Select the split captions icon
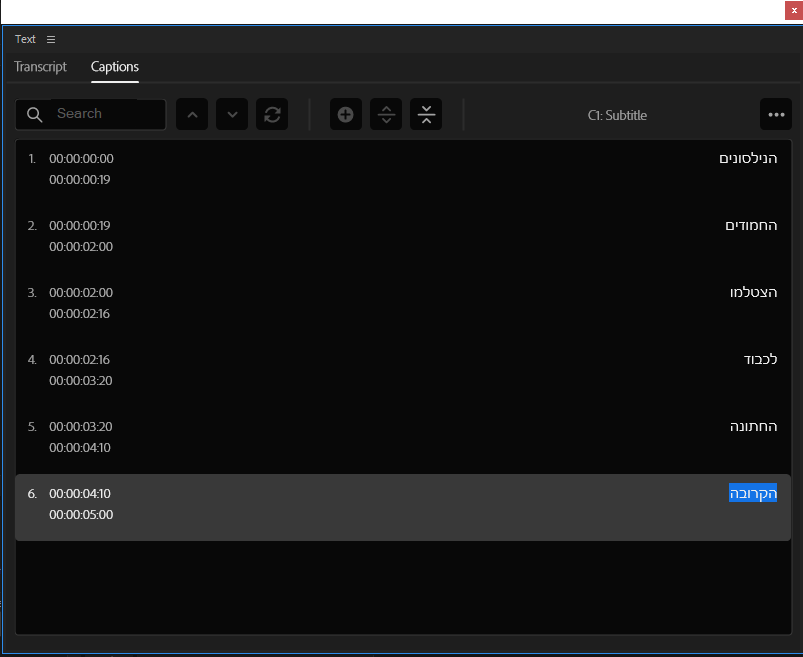 (385, 114)
